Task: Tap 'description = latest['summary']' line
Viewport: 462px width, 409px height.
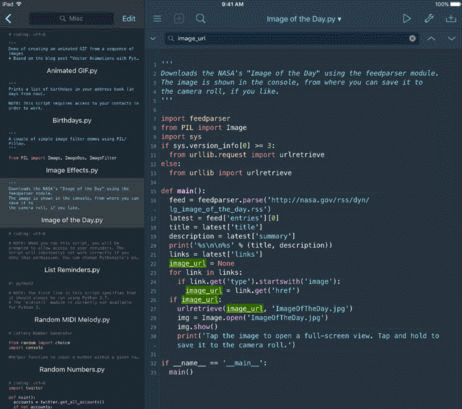Action: (232, 236)
